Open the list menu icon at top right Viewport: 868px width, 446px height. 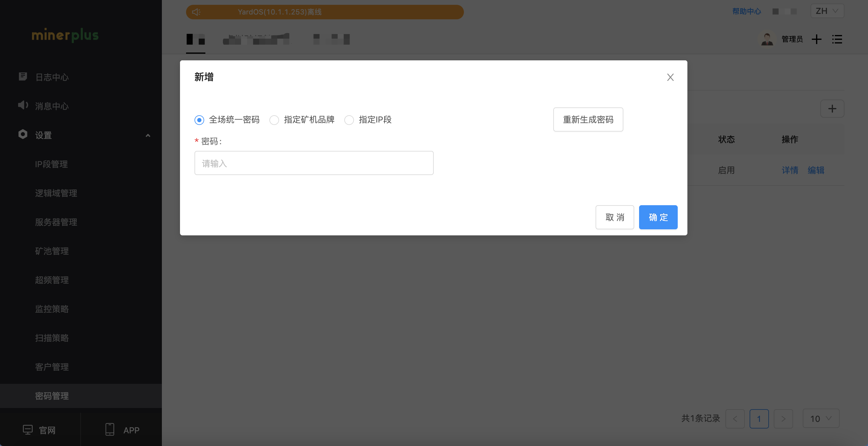(x=837, y=40)
